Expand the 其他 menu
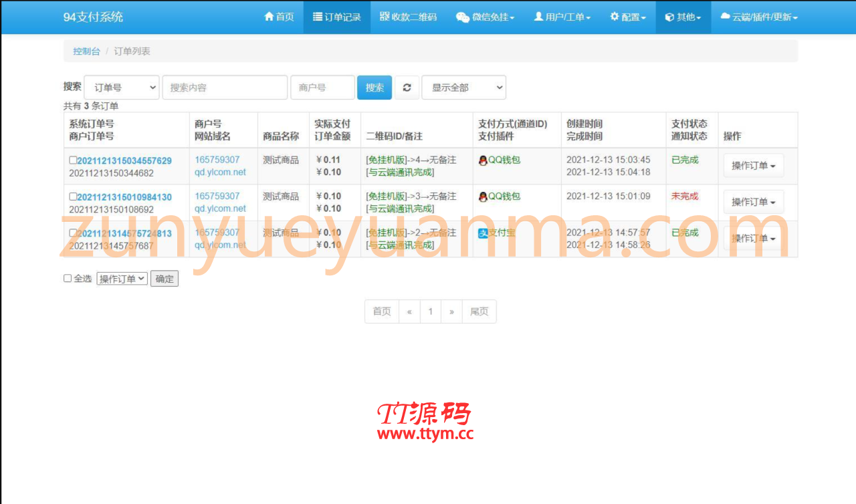Viewport: 856px width, 504px height. point(683,17)
